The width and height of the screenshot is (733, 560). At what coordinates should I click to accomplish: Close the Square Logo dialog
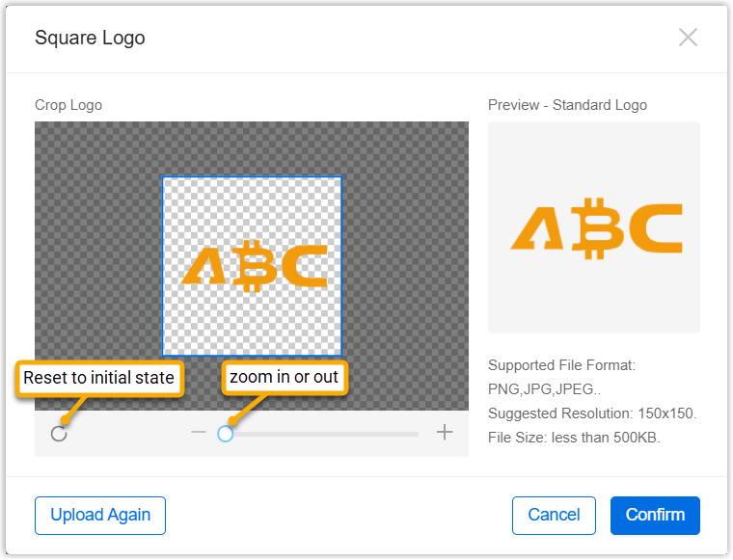coord(688,38)
